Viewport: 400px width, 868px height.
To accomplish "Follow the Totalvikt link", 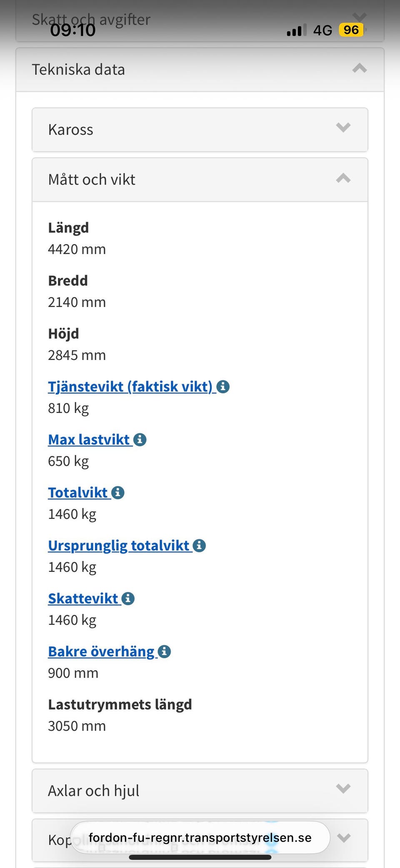I will tap(78, 493).
